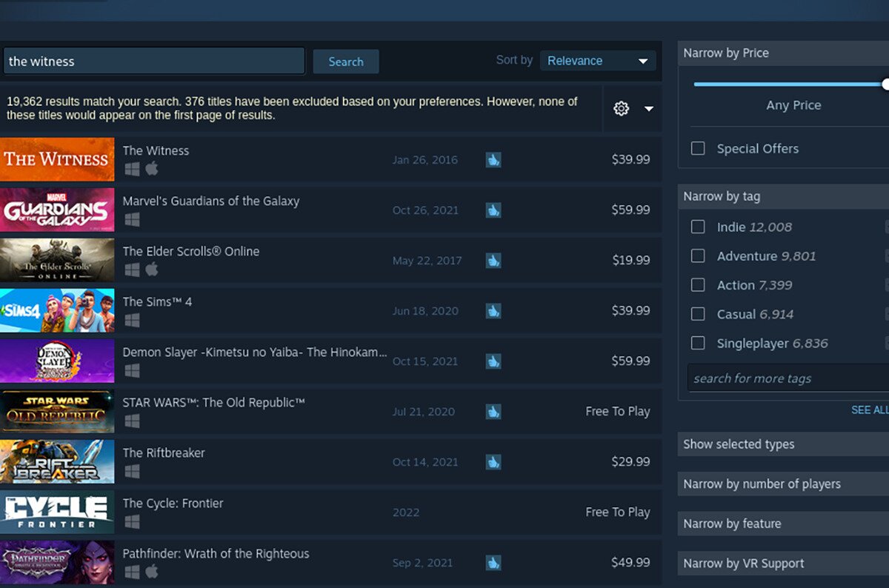Viewport: 889px width, 588px height.
Task: Check the Singleplayer tag filter
Action: point(698,343)
